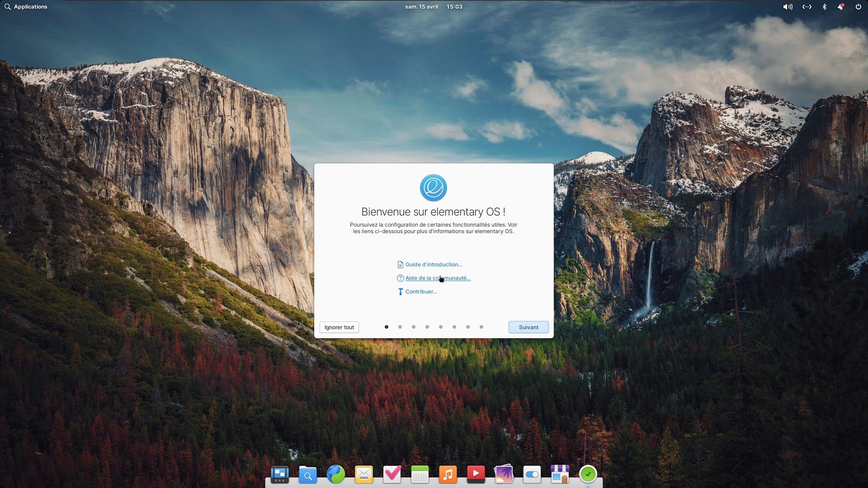The width and height of the screenshot is (868, 488).
Task: Open the Applications menu
Action: coord(31,7)
